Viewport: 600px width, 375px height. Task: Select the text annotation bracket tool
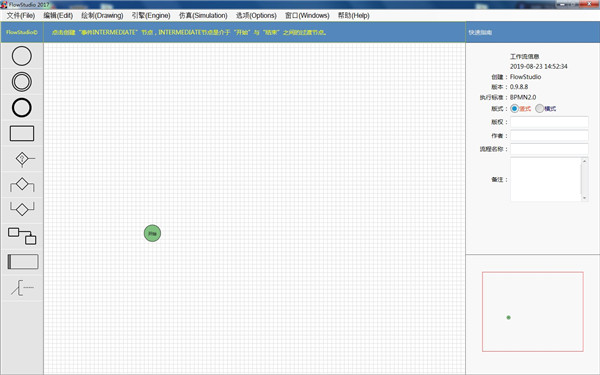[22, 287]
